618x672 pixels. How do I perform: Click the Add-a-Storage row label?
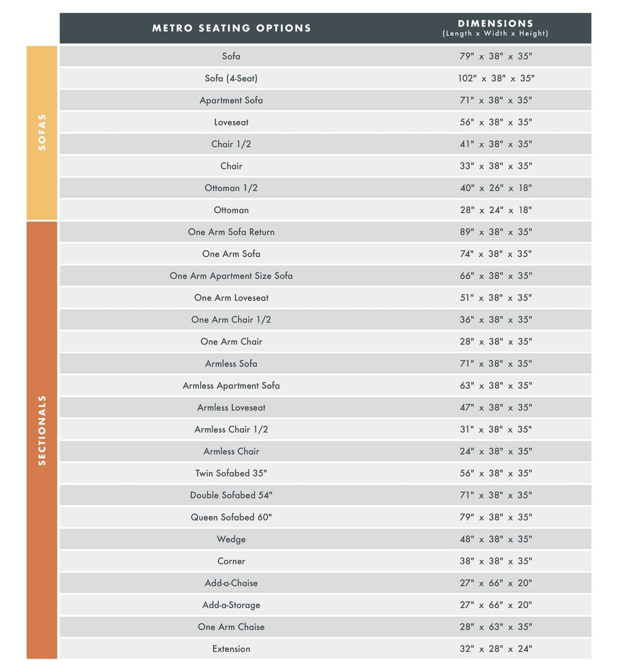(x=231, y=605)
